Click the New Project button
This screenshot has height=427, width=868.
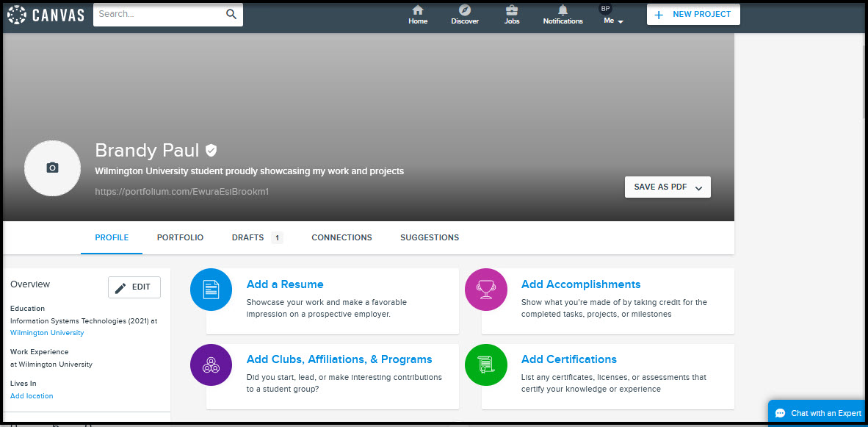tap(693, 15)
